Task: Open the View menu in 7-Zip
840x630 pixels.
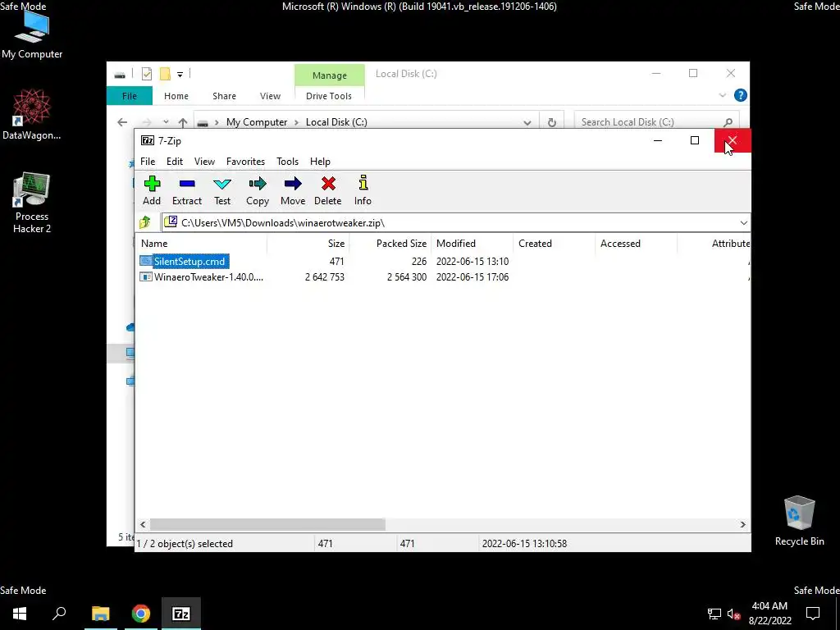Action: (x=204, y=162)
